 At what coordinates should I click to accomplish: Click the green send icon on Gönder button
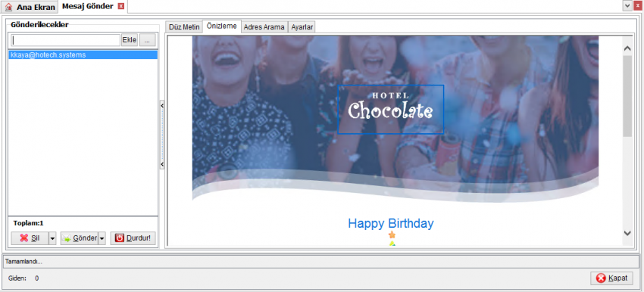pos(67,238)
